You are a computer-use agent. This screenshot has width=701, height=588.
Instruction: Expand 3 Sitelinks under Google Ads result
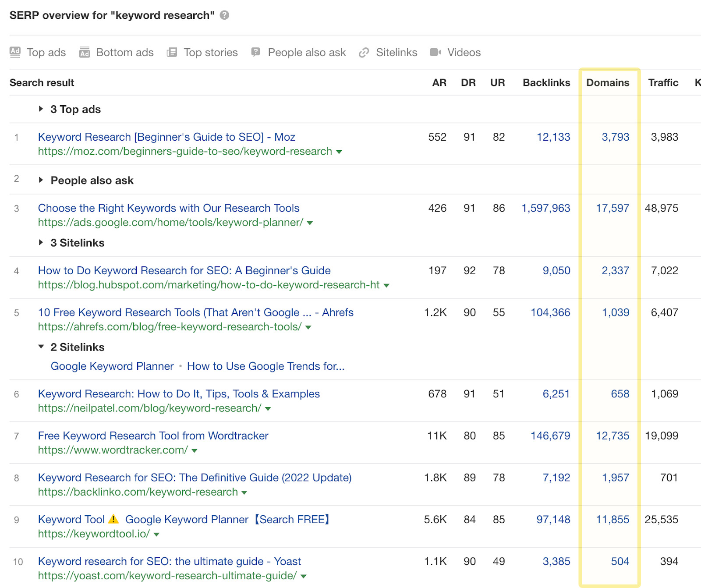pyautogui.click(x=41, y=242)
